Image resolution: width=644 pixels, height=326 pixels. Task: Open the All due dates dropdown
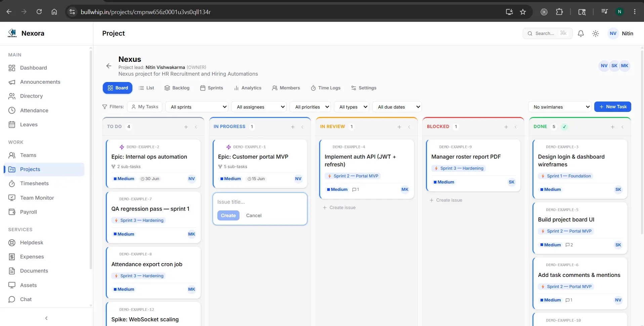[x=397, y=107]
